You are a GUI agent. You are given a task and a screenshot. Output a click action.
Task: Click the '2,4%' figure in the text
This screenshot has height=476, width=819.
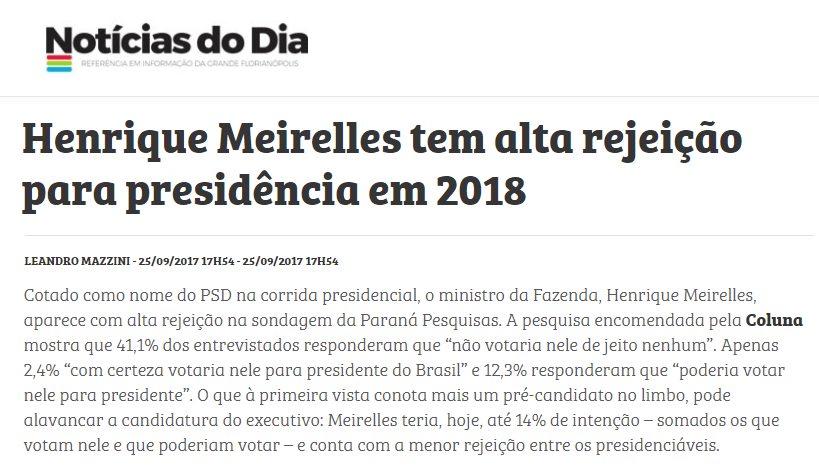[40, 370]
